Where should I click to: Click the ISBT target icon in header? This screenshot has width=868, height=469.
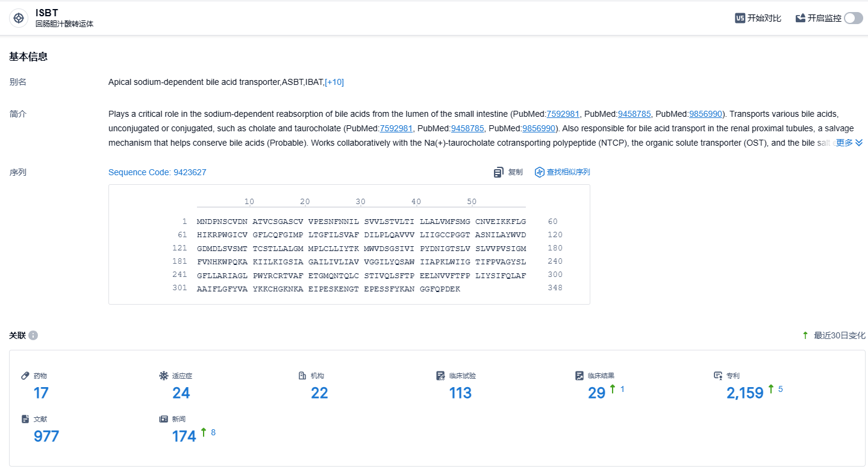[x=19, y=18]
